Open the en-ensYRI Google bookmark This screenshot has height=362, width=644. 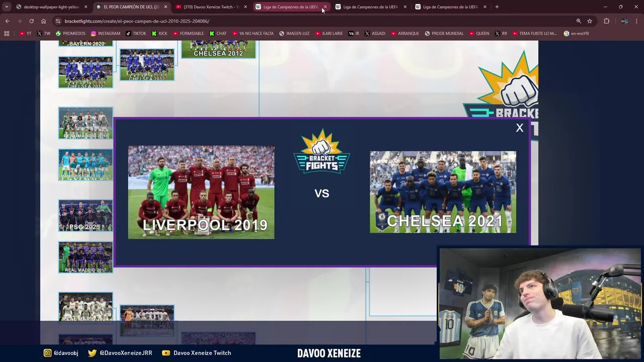tap(577, 34)
